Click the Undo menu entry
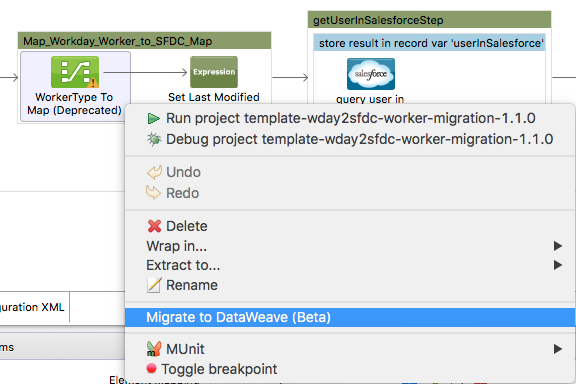The width and height of the screenshot is (576, 384). click(350, 172)
